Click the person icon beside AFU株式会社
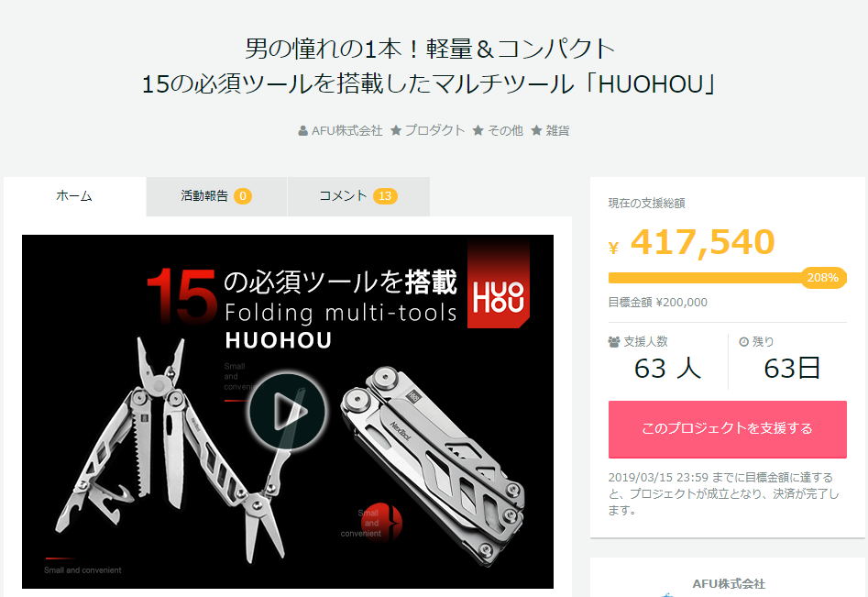Image resolution: width=868 pixels, height=597 pixels. point(302,131)
